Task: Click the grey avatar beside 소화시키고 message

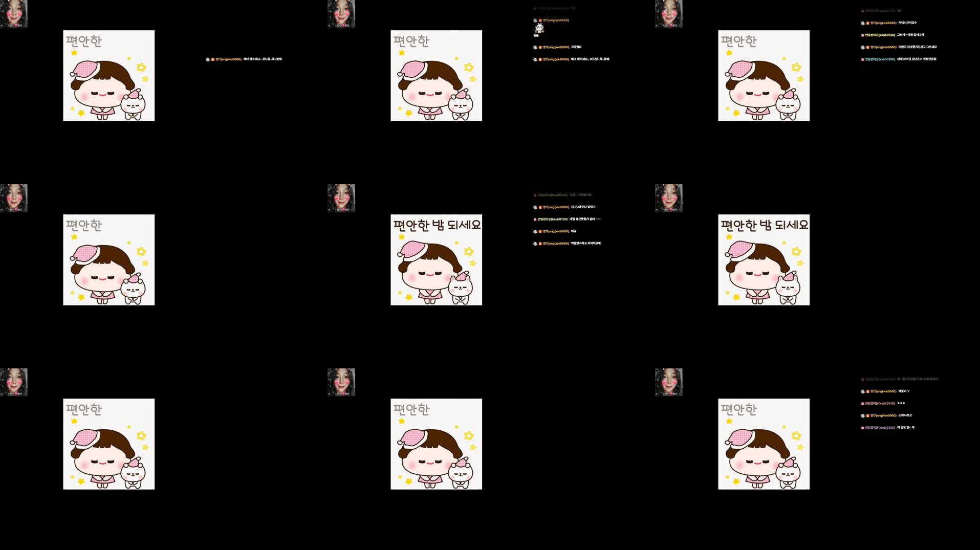Action: (x=863, y=415)
